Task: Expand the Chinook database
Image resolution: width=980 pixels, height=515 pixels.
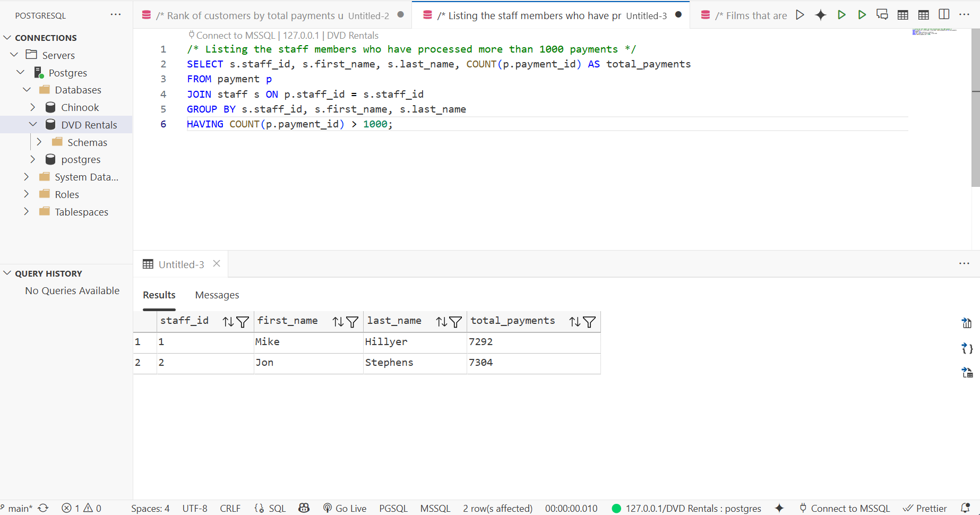Action: (33, 107)
